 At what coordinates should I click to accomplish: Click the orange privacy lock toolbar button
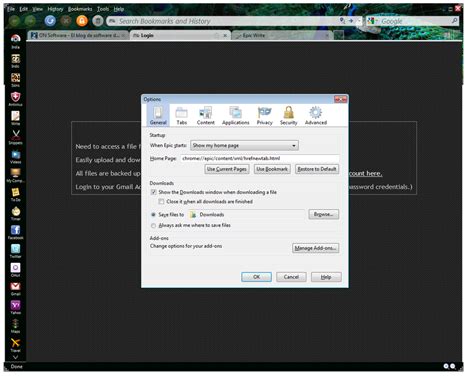(x=82, y=21)
